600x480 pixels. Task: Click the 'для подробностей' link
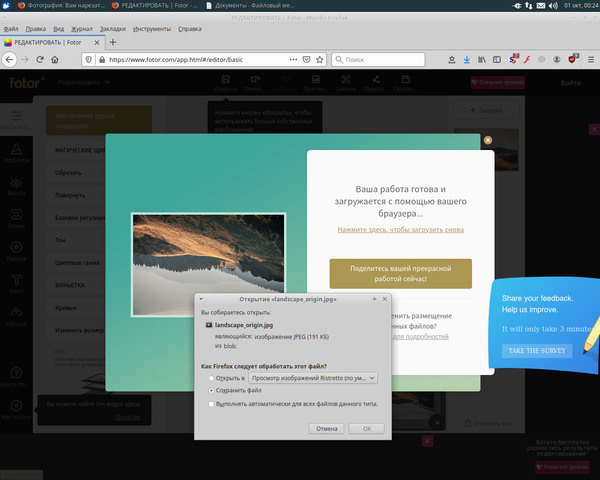click(x=421, y=336)
